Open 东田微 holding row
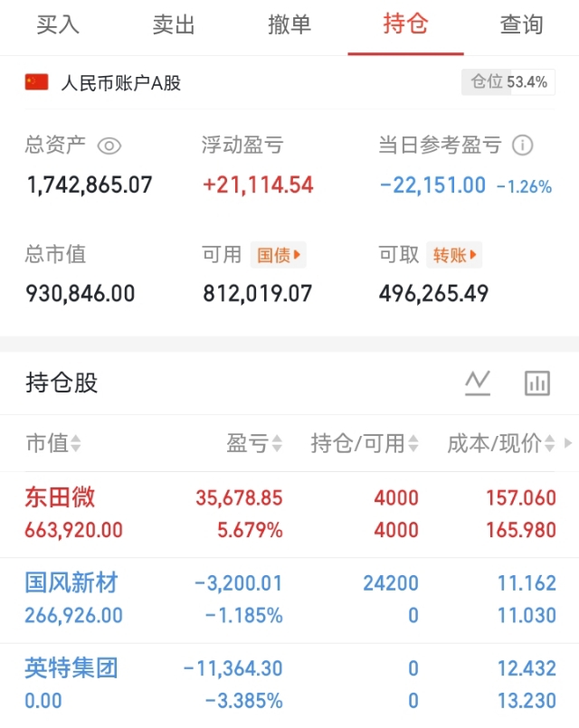 (289, 514)
